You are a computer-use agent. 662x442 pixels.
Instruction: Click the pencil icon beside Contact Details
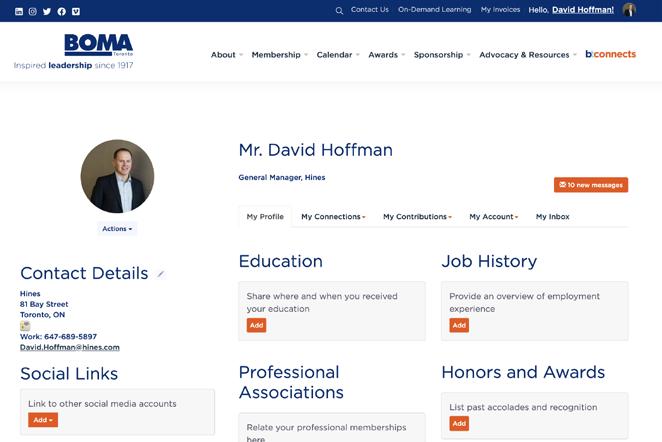pos(161,274)
